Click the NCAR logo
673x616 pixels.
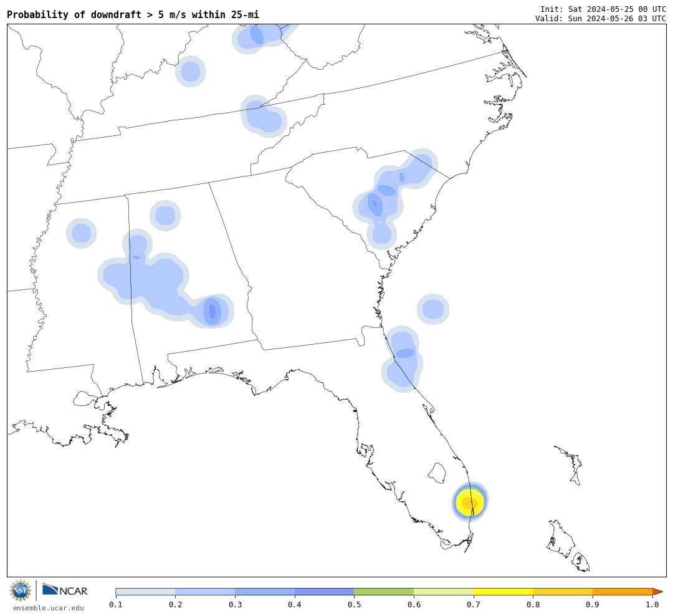point(65,590)
